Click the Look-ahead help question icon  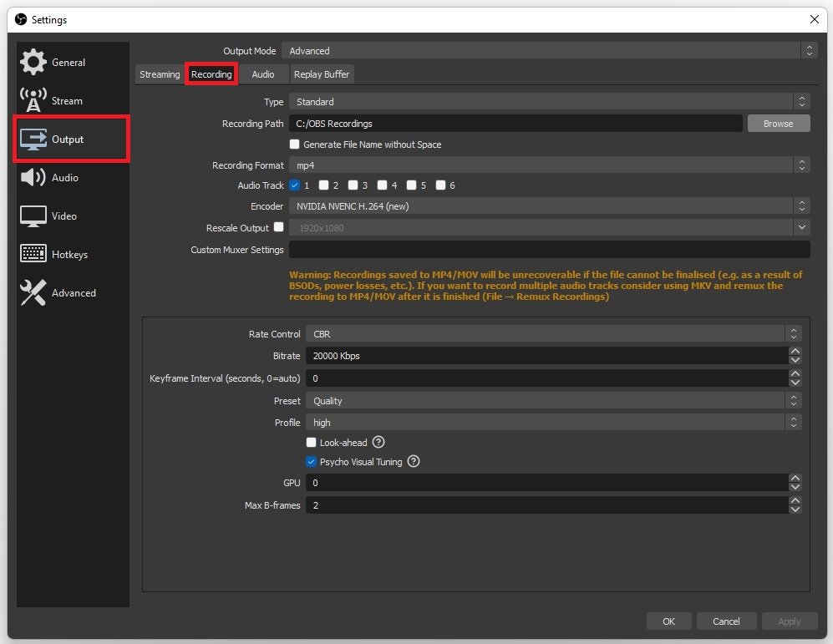coord(378,443)
